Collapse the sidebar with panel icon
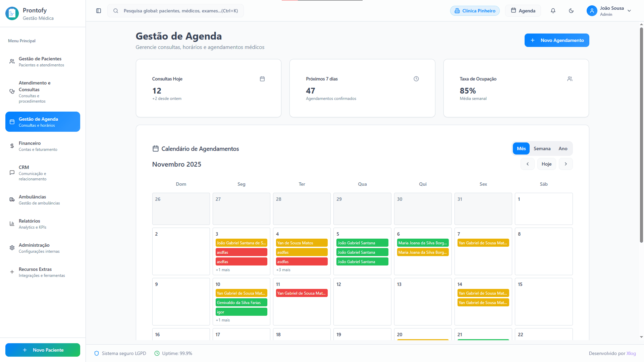 [x=98, y=10]
